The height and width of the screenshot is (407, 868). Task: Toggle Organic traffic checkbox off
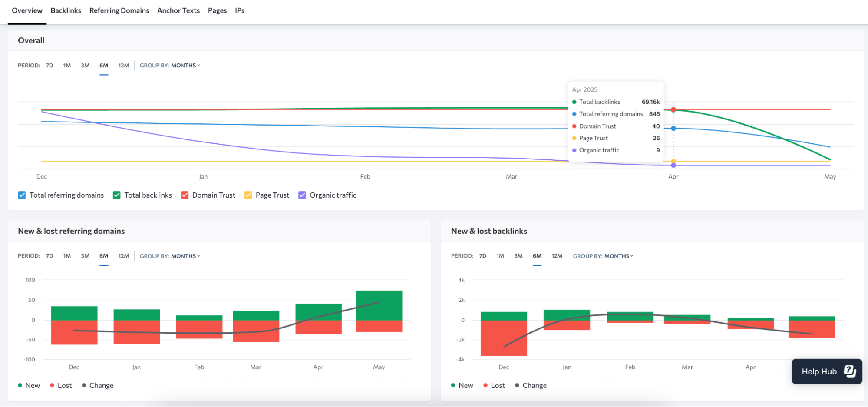(302, 195)
